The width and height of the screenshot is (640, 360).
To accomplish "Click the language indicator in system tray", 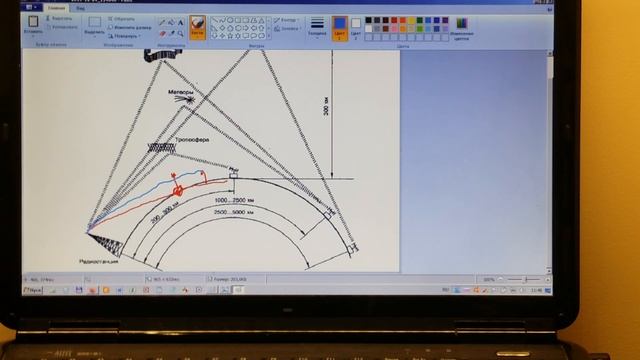I will pyautogui.click(x=446, y=290).
